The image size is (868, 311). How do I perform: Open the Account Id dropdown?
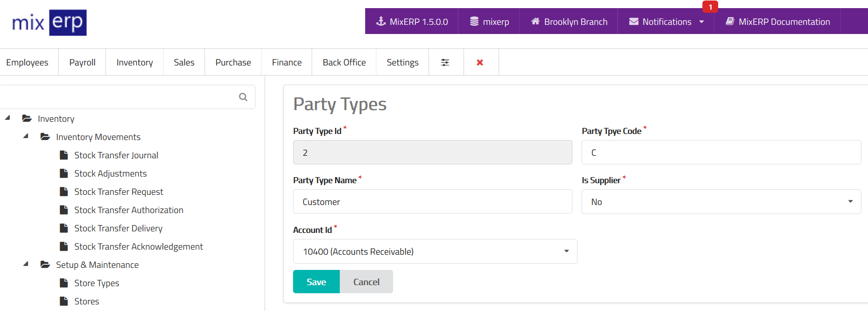point(435,252)
